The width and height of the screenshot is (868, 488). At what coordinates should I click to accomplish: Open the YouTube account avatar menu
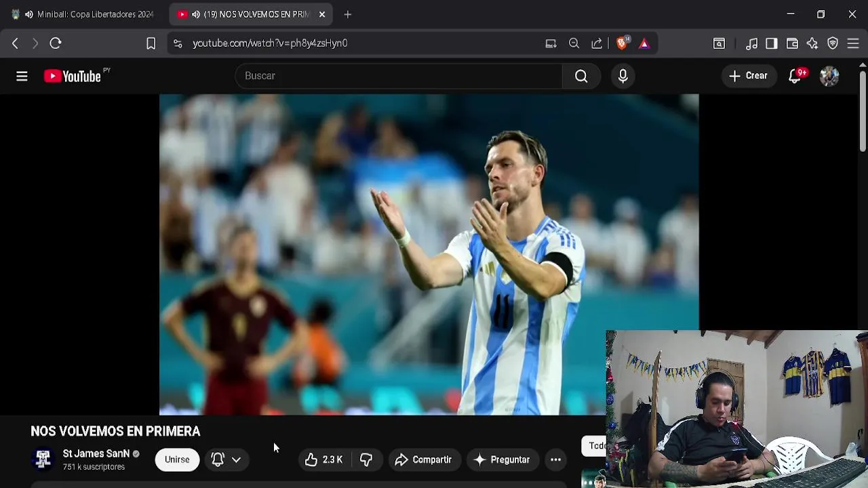point(829,76)
